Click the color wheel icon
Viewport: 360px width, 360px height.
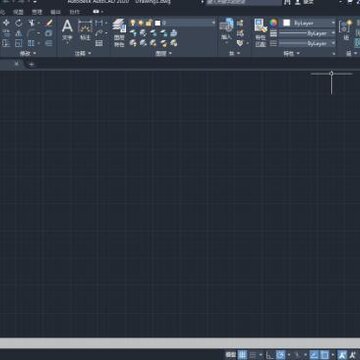point(273,23)
